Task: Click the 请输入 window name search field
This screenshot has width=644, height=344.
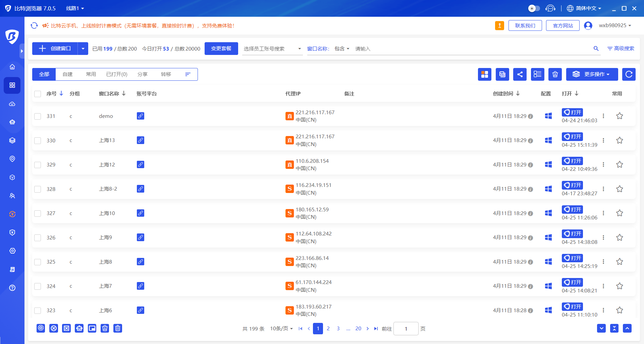Action: tap(470, 49)
